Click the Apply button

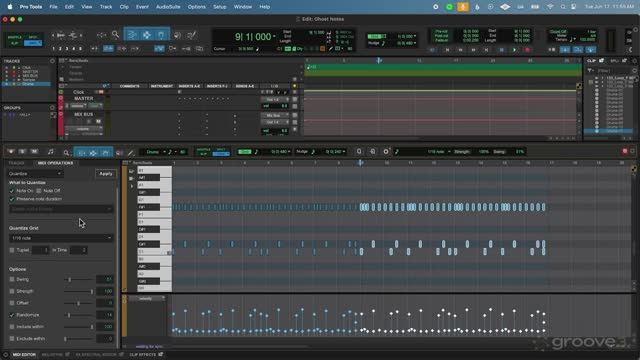point(106,173)
